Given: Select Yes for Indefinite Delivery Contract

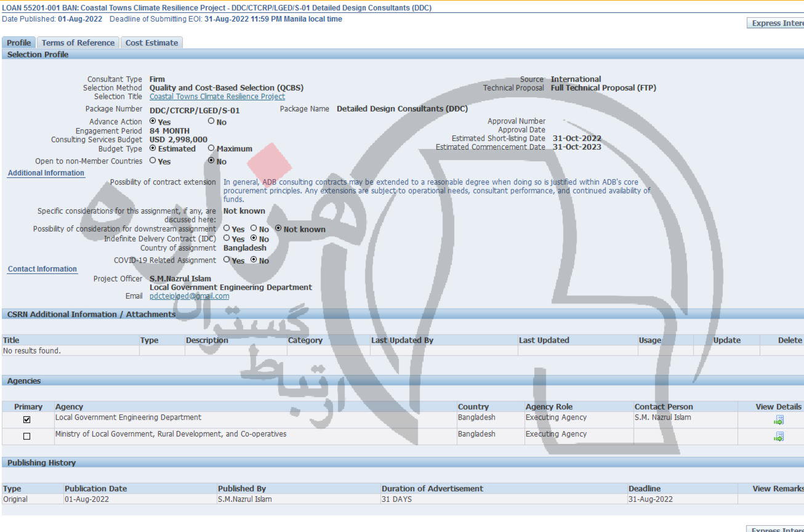Looking at the screenshot, I should coord(227,238).
